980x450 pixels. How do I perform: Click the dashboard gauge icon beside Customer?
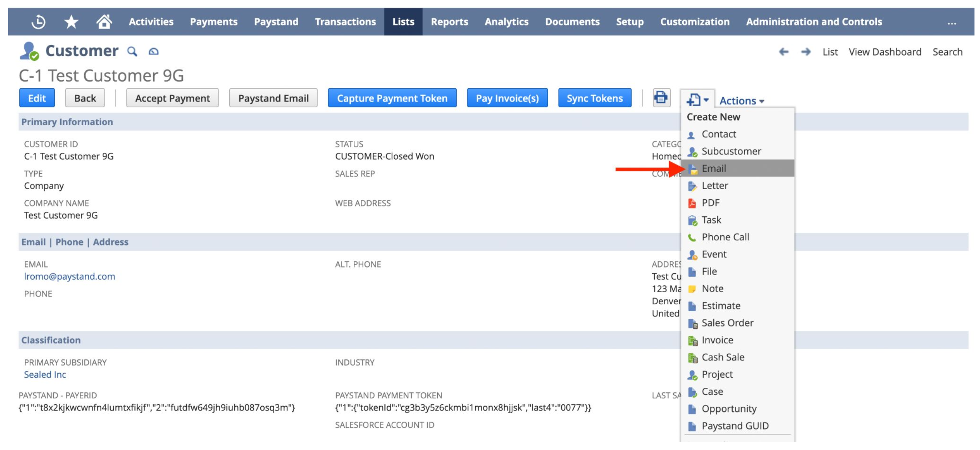pyautogui.click(x=154, y=51)
